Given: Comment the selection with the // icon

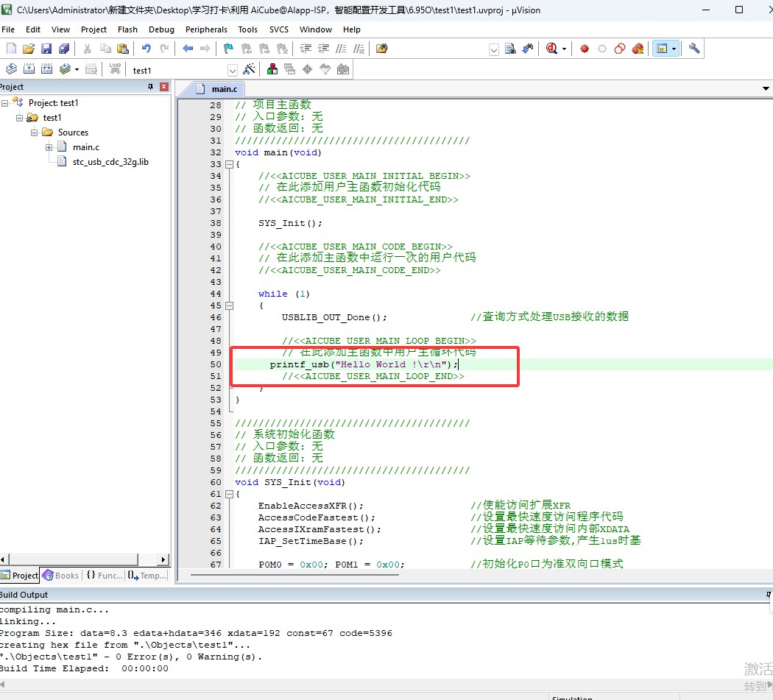Looking at the screenshot, I should pos(341,49).
